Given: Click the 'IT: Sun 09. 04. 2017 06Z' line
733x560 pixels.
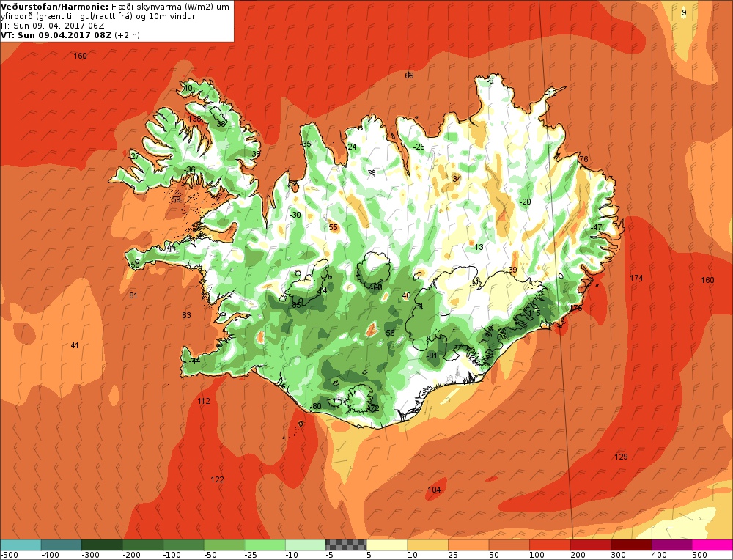Looking at the screenshot, I should pyautogui.click(x=52, y=26).
